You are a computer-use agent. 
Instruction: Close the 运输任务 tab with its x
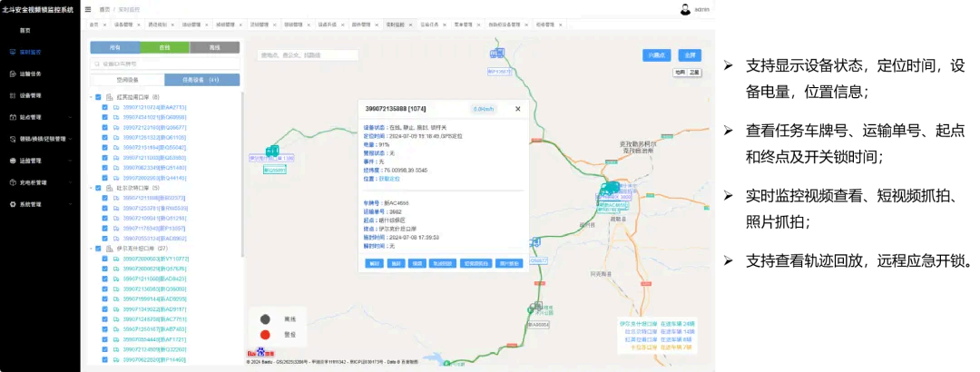(445, 24)
